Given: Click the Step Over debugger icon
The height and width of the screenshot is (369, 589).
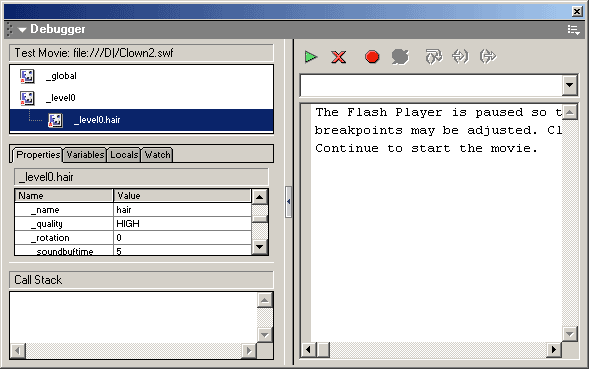Looking at the screenshot, I should coord(433,57).
